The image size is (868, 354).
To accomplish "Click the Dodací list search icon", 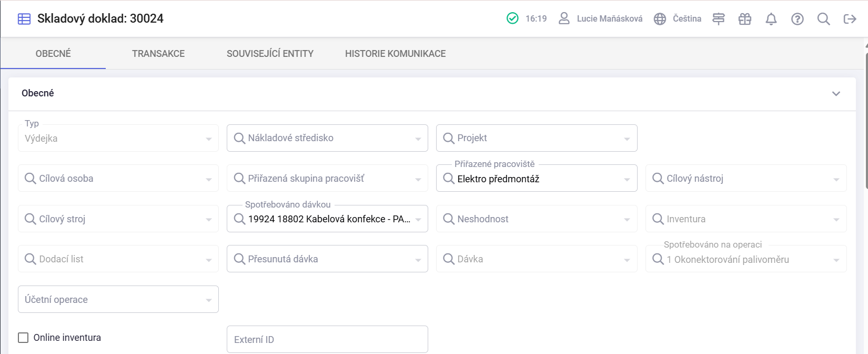I will [31, 259].
